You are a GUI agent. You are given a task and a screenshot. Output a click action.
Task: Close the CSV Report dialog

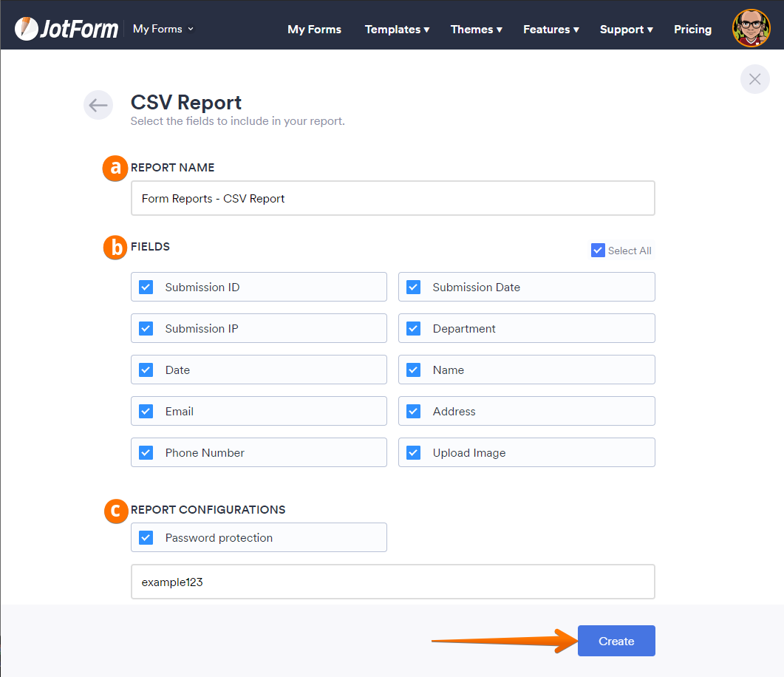[754, 79]
